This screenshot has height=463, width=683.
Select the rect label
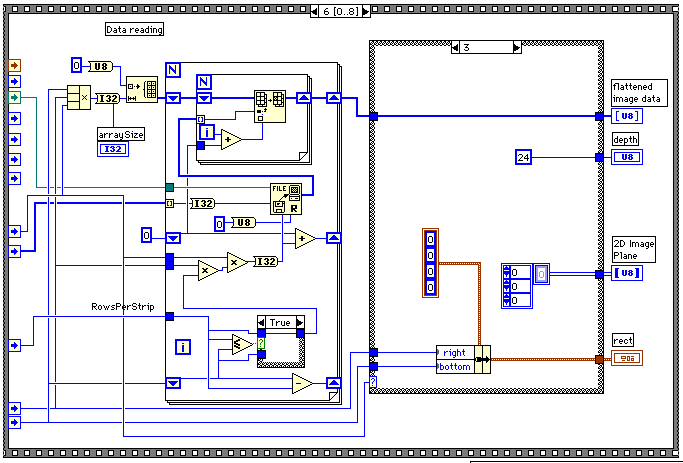point(622,340)
